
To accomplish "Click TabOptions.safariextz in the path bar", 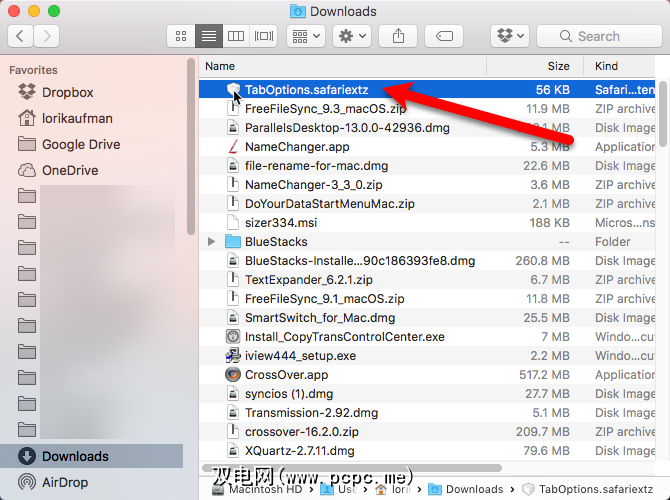I will [x=588, y=489].
